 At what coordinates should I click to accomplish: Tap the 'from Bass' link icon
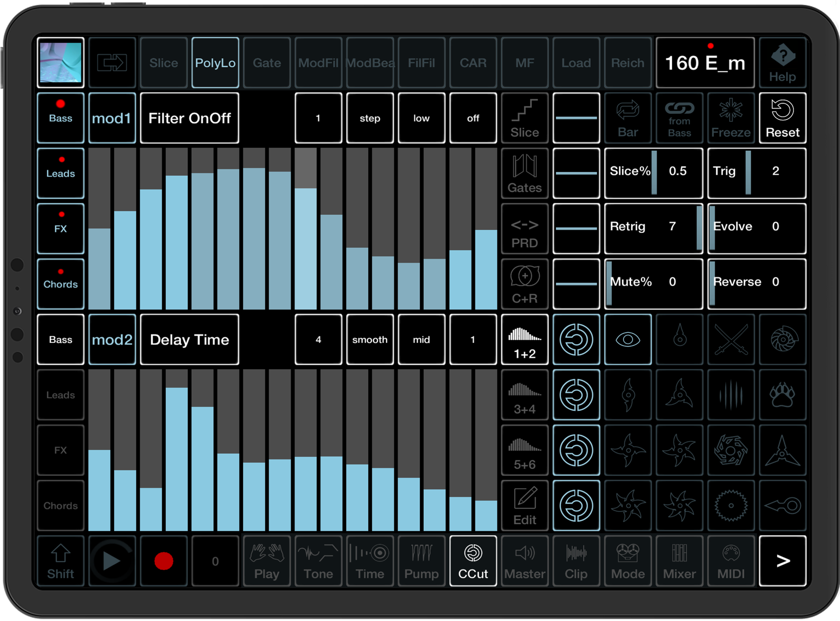point(679,118)
